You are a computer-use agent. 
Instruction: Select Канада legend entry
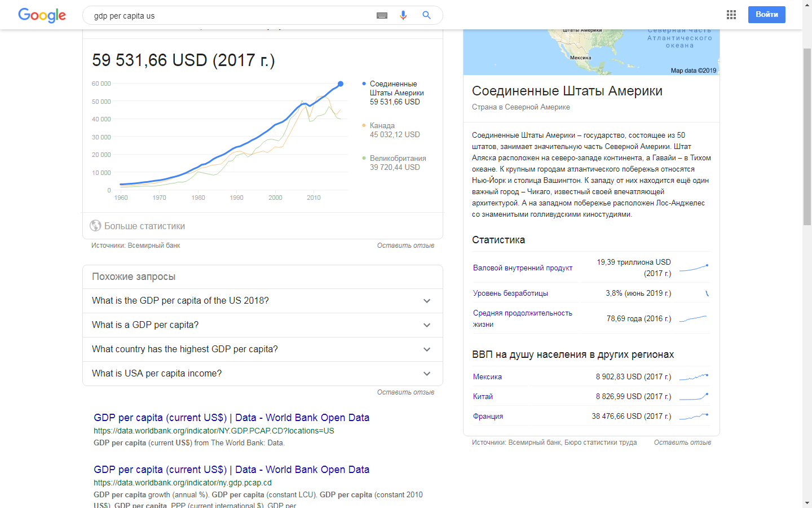click(391, 130)
